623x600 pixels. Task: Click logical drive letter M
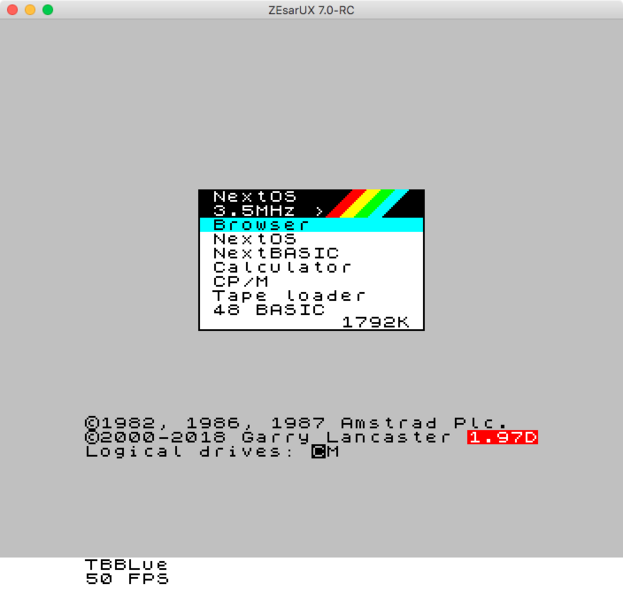333,451
